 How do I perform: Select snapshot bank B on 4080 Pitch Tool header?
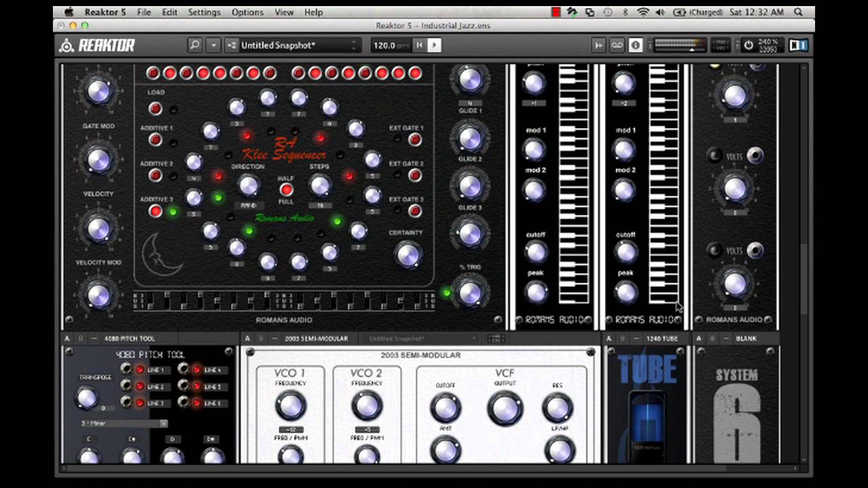coord(81,338)
